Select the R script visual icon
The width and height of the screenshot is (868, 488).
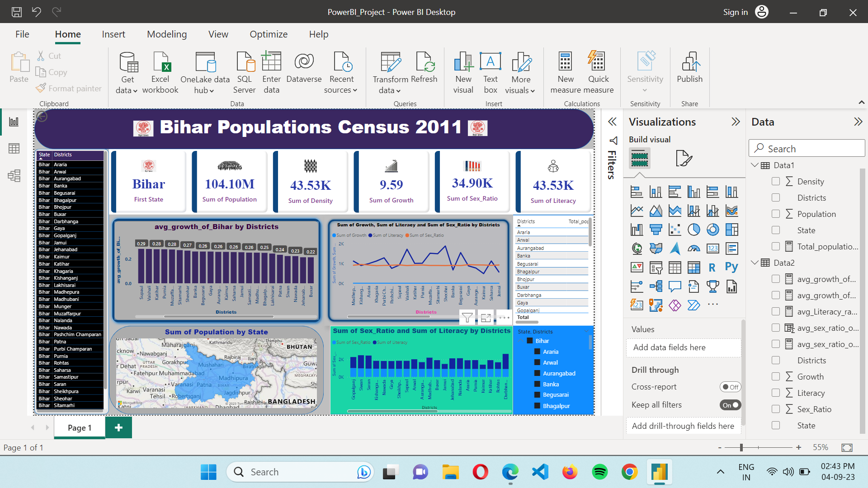coord(712,267)
